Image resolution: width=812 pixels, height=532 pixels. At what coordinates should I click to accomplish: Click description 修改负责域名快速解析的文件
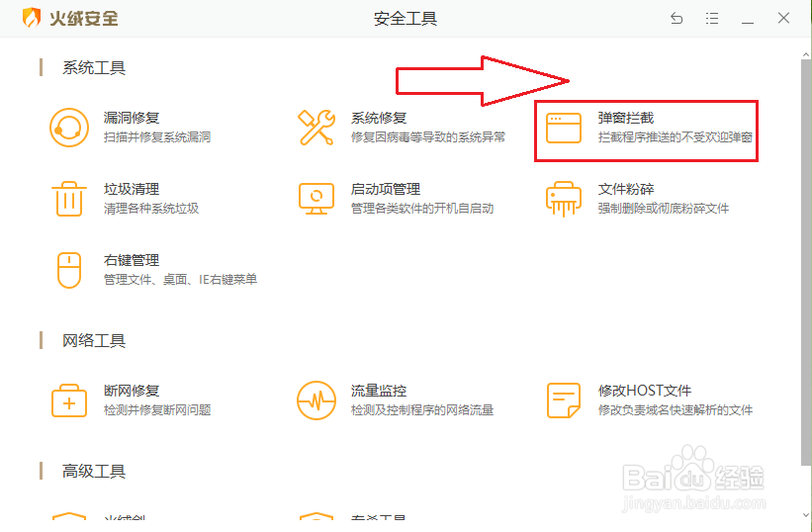coord(676,410)
